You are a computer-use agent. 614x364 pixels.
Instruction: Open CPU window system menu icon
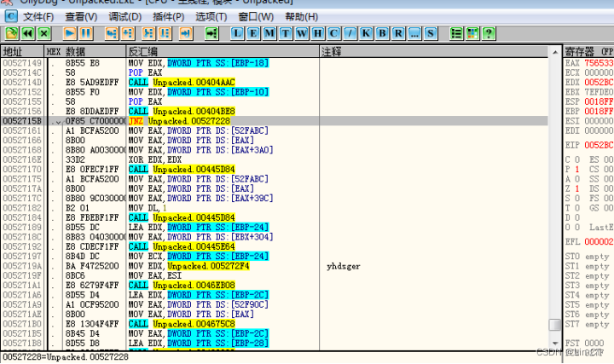click(x=11, y=16)
